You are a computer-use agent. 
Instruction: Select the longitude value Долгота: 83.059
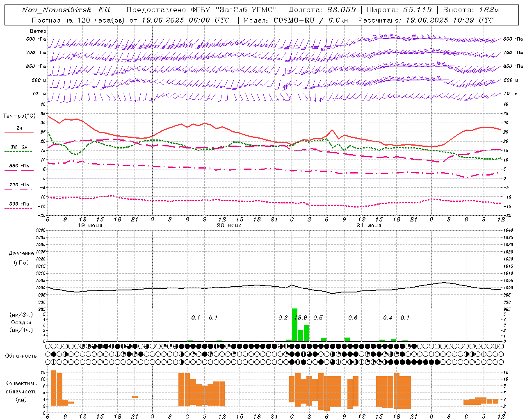[x=322, y=10]
